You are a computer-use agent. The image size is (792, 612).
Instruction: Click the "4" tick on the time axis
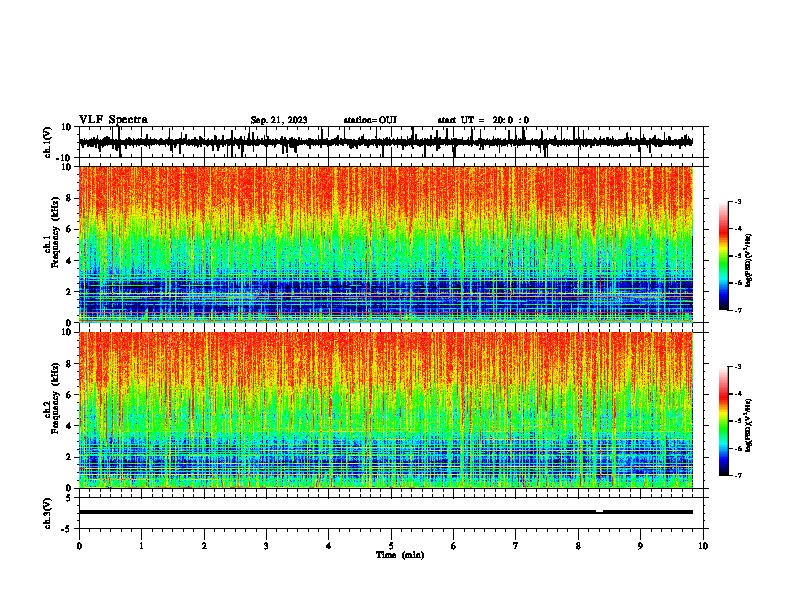[329, 546]
